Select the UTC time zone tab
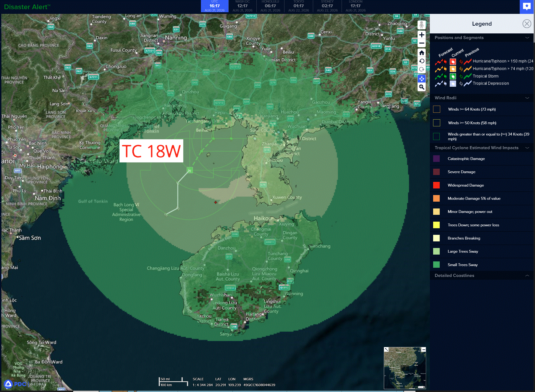The height and width of the screenshot is (392, 535). point(215,6)
